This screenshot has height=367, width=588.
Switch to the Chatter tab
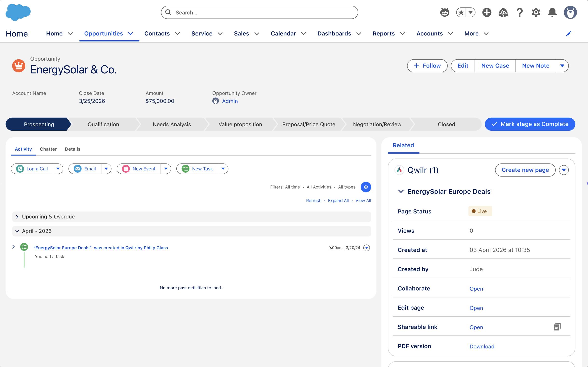coord(48,149)
